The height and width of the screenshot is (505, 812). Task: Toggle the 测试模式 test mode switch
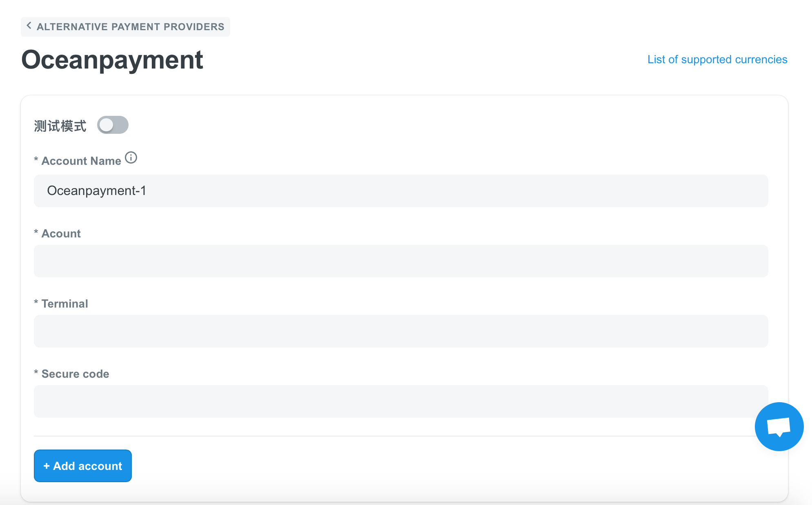113,125
